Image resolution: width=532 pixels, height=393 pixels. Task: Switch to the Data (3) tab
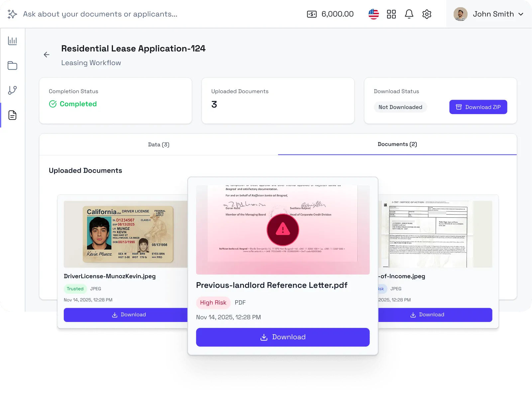[x=159, y=144]
